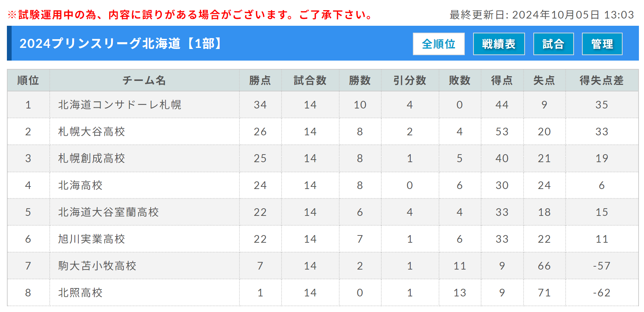Click the チーム名 column header
This screenshot has width=644, height=312.
[144, 81]
